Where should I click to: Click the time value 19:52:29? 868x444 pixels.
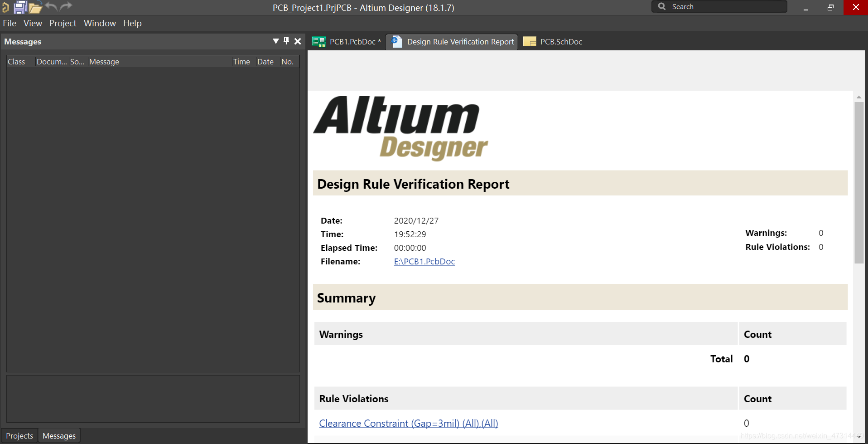[x=410, y=234]
